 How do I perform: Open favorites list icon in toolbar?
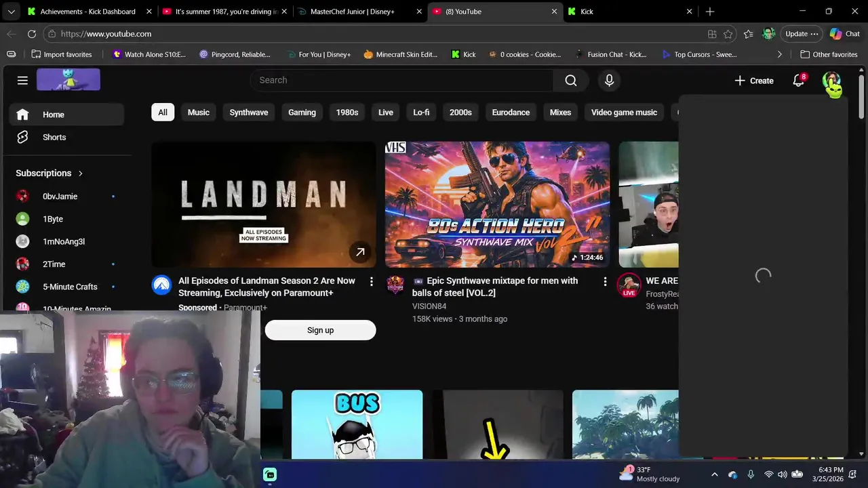pyautogui.click(x=748, y=34)
